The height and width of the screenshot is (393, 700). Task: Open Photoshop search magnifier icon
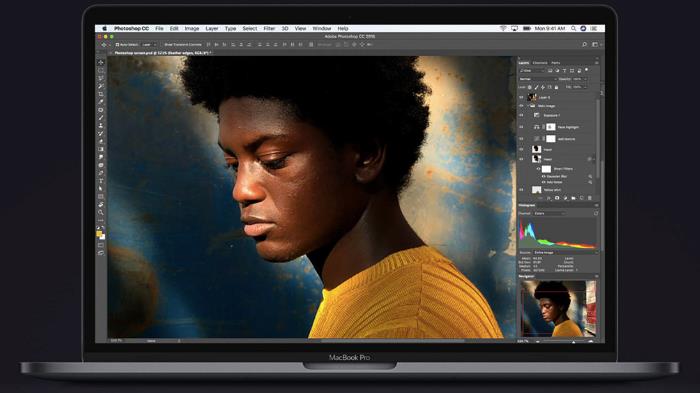point(584,45)
